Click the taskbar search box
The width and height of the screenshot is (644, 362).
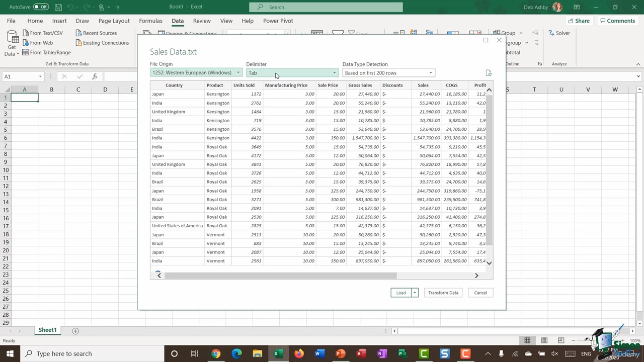93,353
